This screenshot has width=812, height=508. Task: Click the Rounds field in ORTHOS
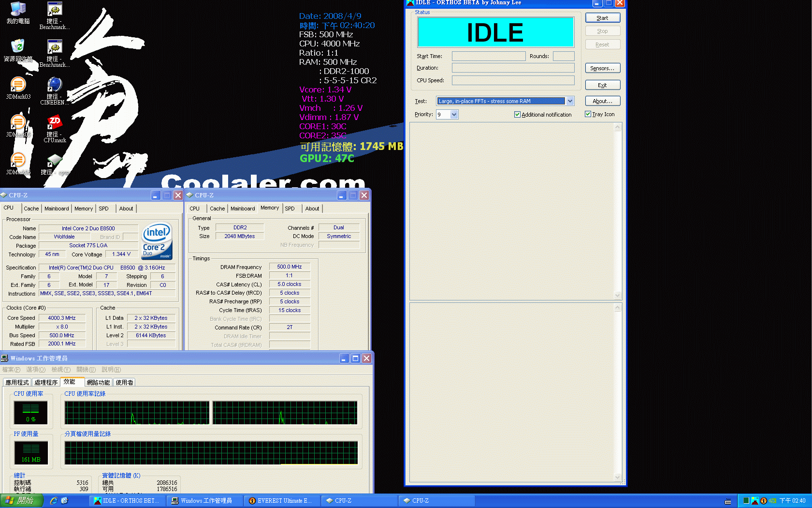(x=564, y=56)
